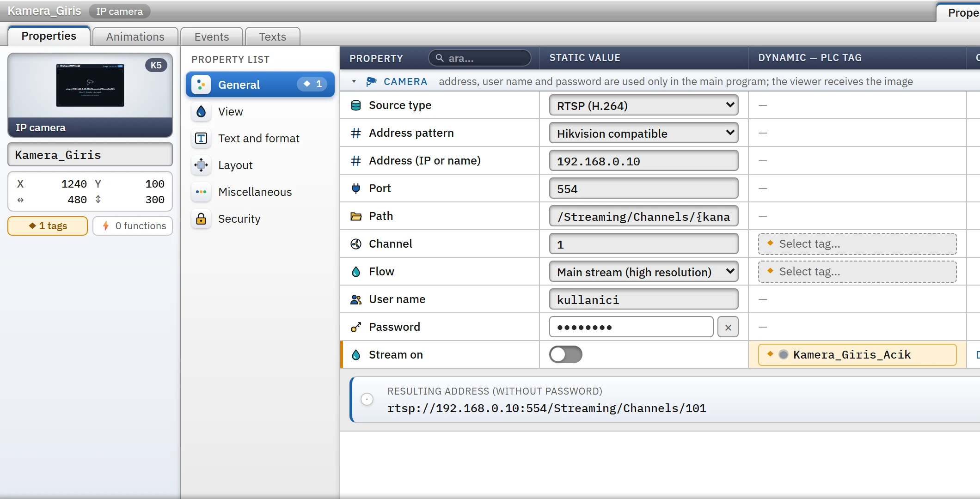Click the 0 functions button
This screenshot has height=499, width=980.
click(x=133, y=226)
